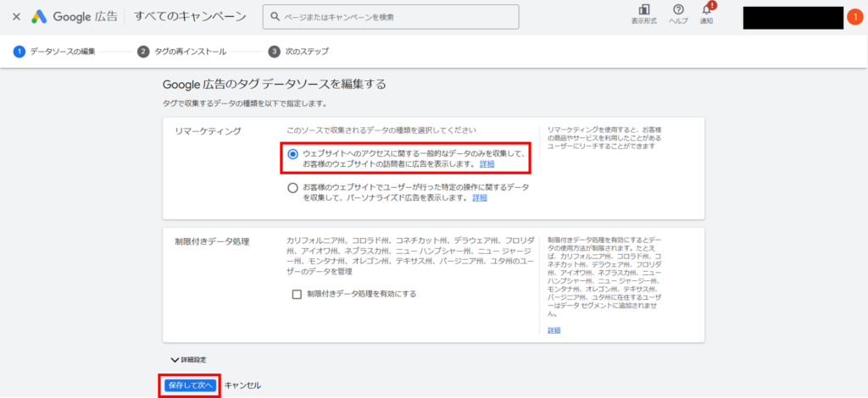Click the すべてのキャンペーン header title
Viewport: 868px width, 398px height.
[191, 17]
